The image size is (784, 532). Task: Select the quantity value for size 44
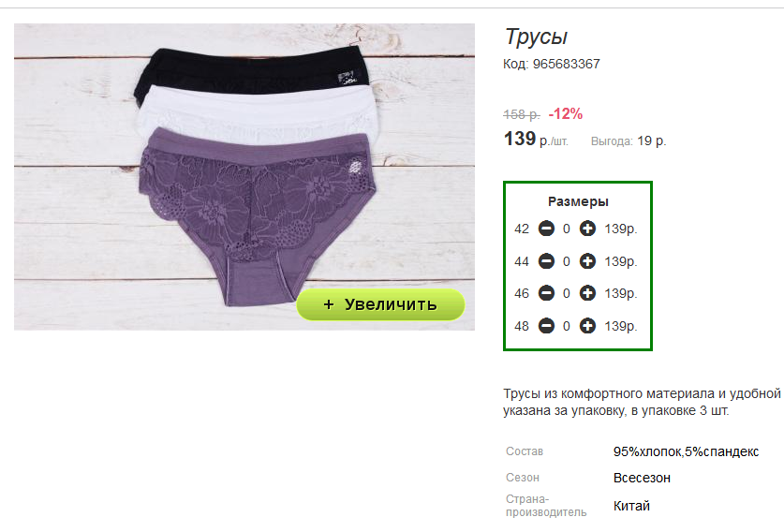pos(567,261)
